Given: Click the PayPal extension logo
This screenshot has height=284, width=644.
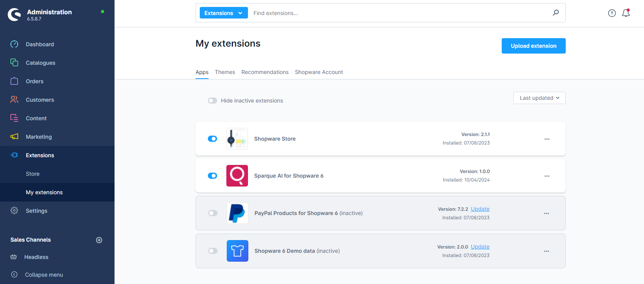Looking at the screenshot, I should click(238, 213).
